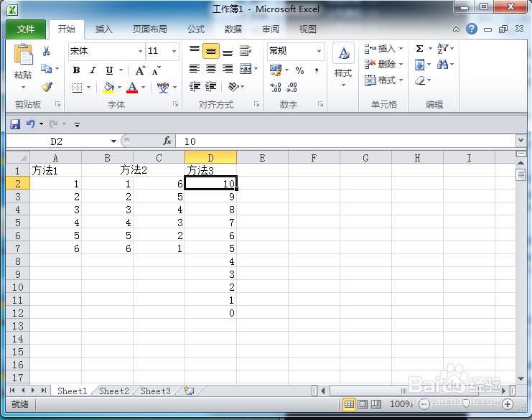Image resolution: width=532 pixels, height=420 pixels.
Task: Decrease indent in alignment group
Action: pos(195,87)
